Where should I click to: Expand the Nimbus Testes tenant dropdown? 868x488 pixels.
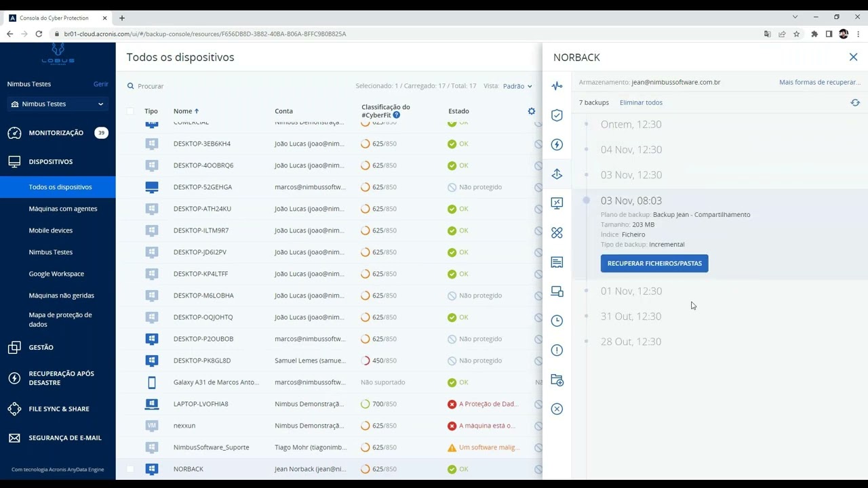coord(58,104)
